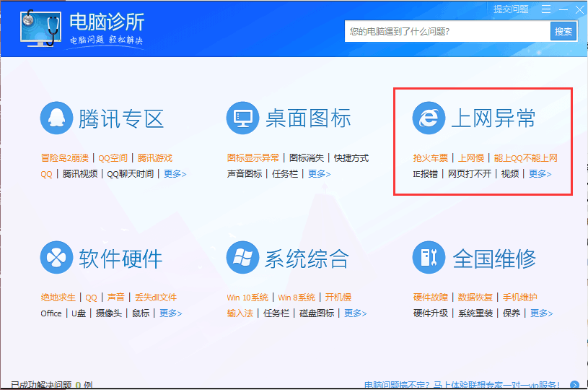The height and width of the screenshot is (390, 588).
Task: Open the 上网异常 category heading
Action: click(493, 118)
